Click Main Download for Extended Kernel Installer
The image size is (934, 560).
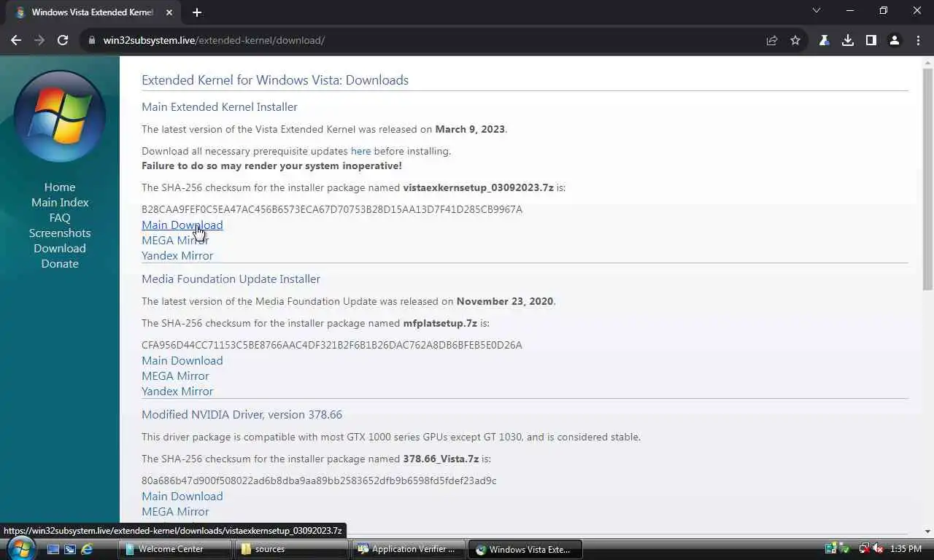click(x=182, y=225)
